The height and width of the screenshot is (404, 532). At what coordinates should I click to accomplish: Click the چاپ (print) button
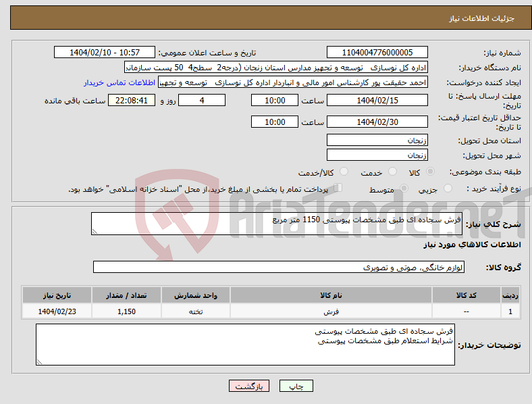[x=296, y=386]
